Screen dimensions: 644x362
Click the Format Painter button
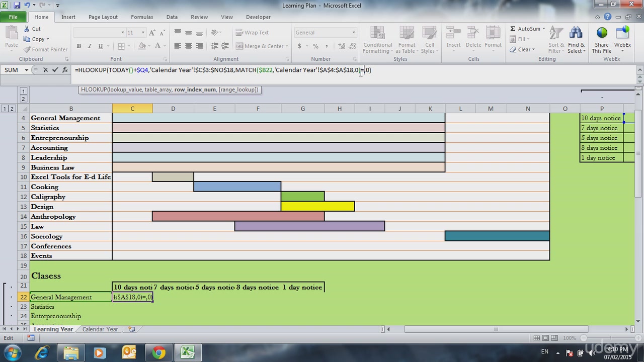(45, 49)
